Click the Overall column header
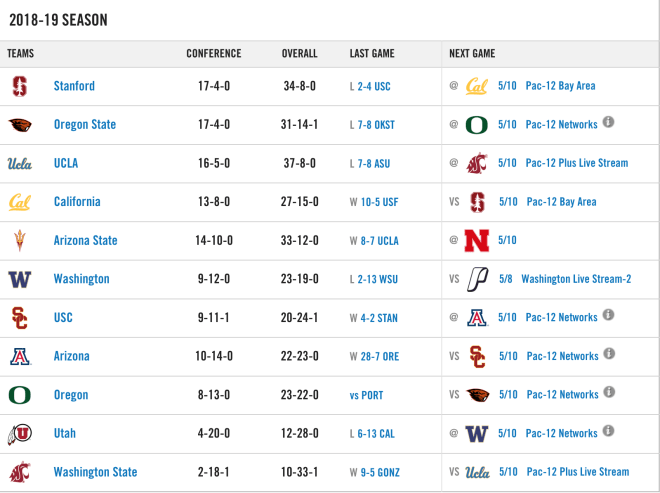This screenshot has height=493, width=660. 299,53
